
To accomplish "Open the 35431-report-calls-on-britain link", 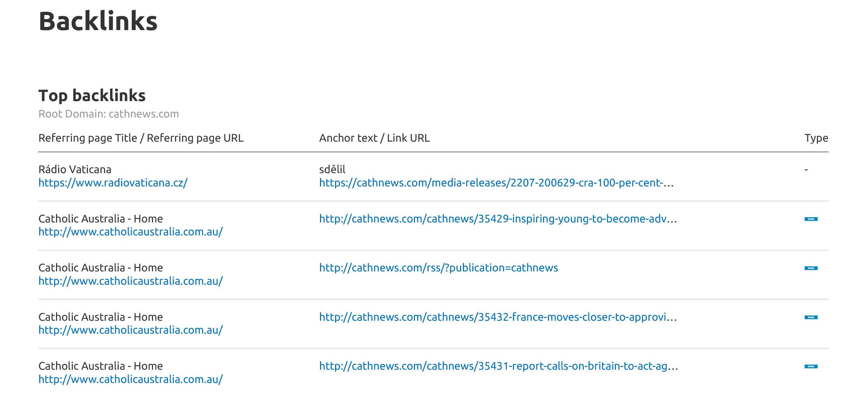I will click(x=498, y=366).
